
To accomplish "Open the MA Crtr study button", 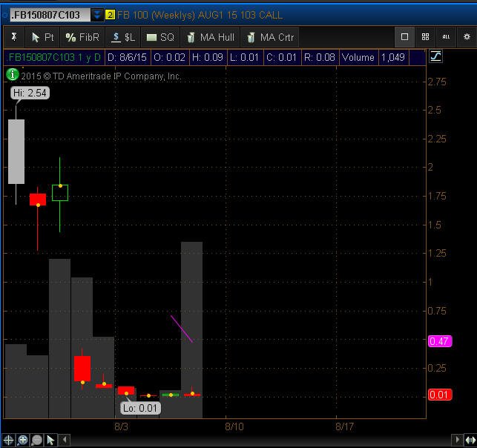I will click(270, 37).
